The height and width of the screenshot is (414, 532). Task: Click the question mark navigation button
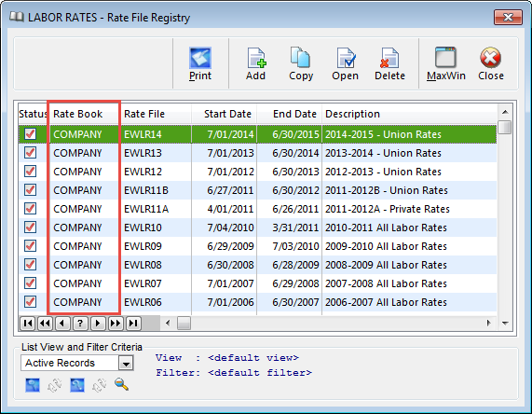[x=80, y=323]
